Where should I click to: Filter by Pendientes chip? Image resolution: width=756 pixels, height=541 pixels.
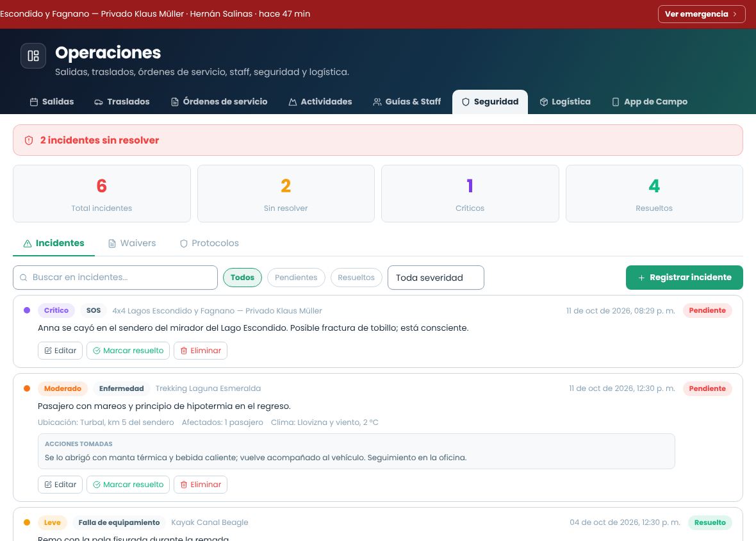tap(296, 278)
